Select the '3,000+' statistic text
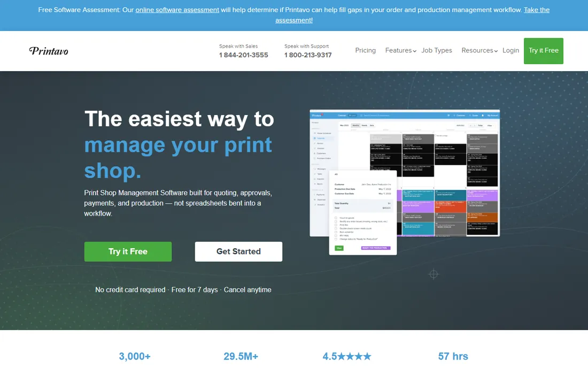This screenshot has width=588, height=368. pyautogui.click(x=135, y=356)
